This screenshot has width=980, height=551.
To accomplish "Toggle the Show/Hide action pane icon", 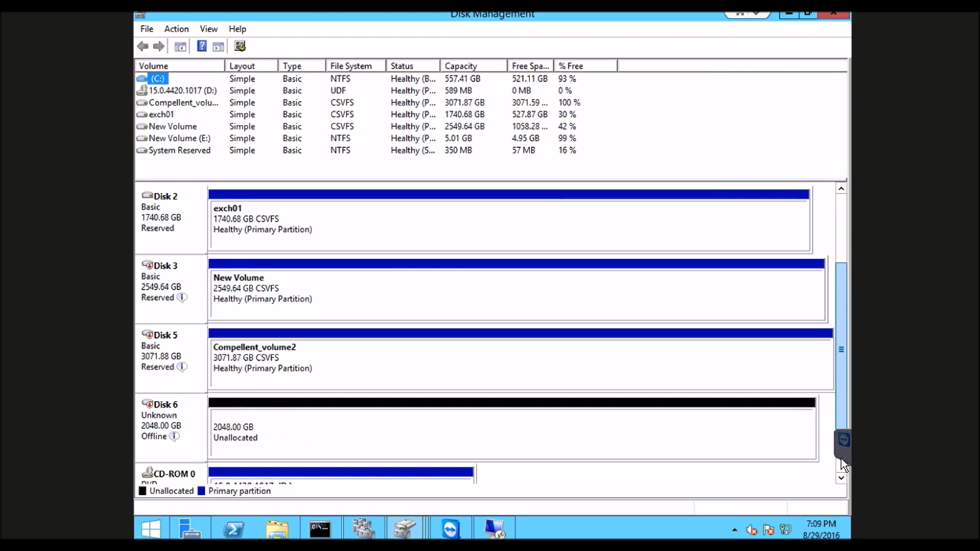I will tap(217, 46).
